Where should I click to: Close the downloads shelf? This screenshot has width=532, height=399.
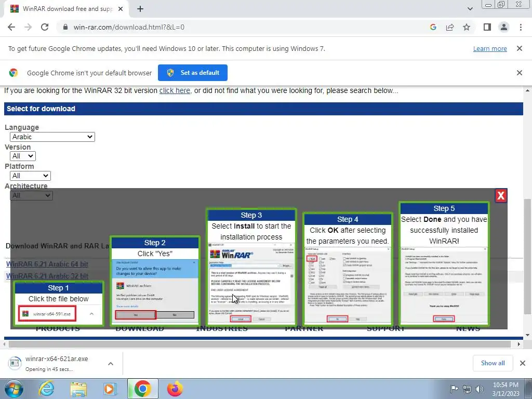[523, 363]
